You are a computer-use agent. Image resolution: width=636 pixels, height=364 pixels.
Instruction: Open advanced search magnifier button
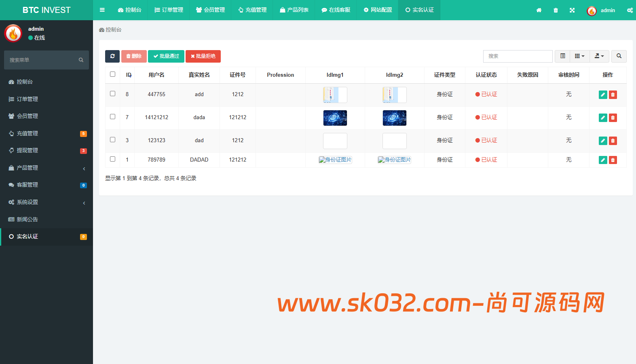click(619, 56)
